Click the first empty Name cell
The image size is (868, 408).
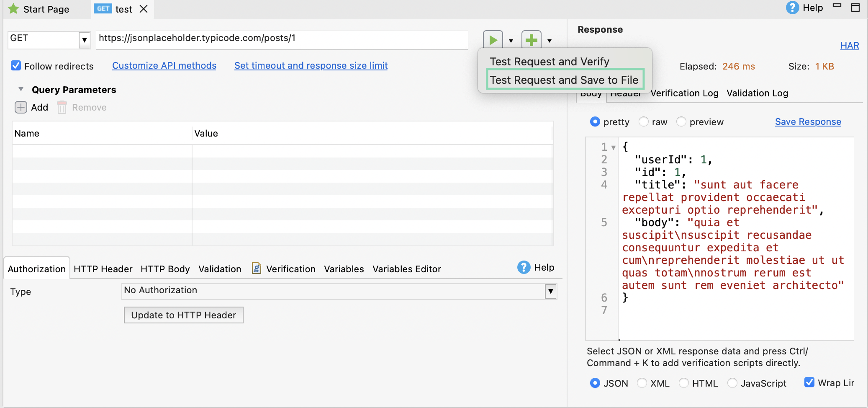tap(102, 151)
